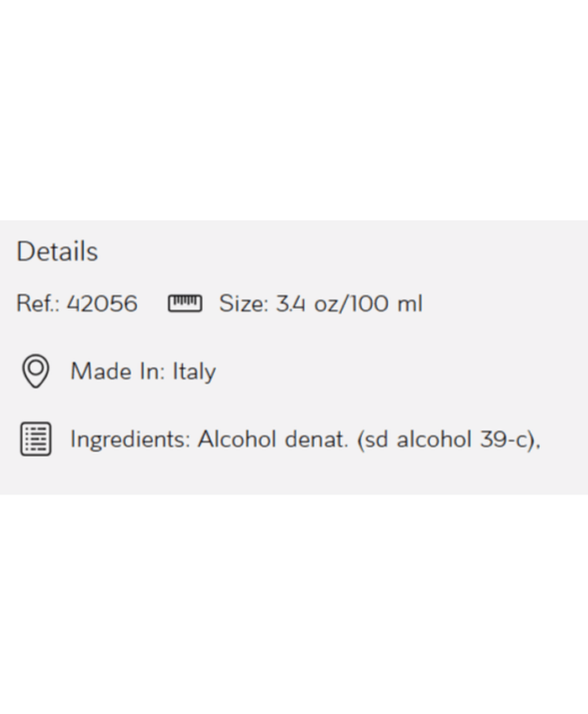Viewport: 588px width, 714px height.
Task: Click the ingredients list icon
Action: (35, 438)
